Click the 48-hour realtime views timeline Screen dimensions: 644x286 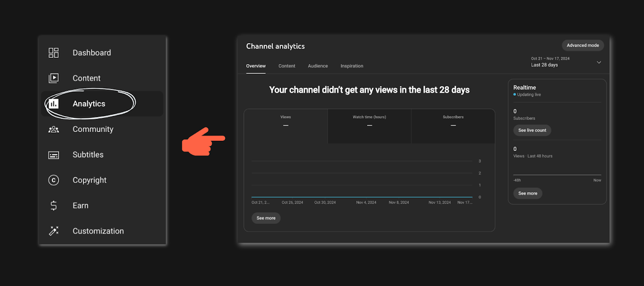pyautogui.click(x=557, y=173)
